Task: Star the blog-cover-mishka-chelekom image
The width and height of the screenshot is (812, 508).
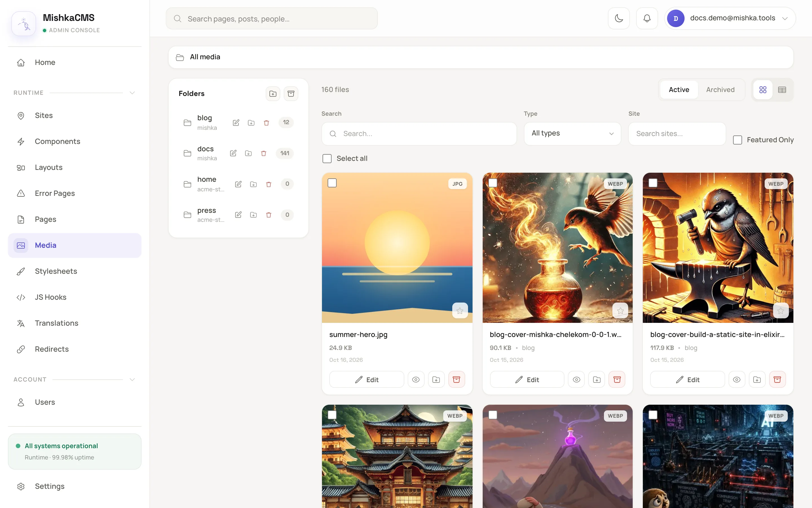Action: [620, 311]
